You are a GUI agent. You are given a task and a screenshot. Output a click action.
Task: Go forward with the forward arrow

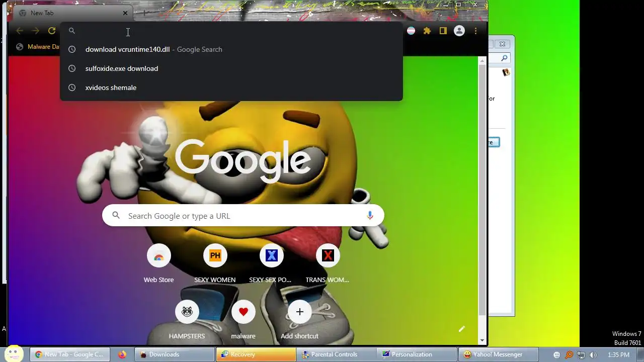35,31
